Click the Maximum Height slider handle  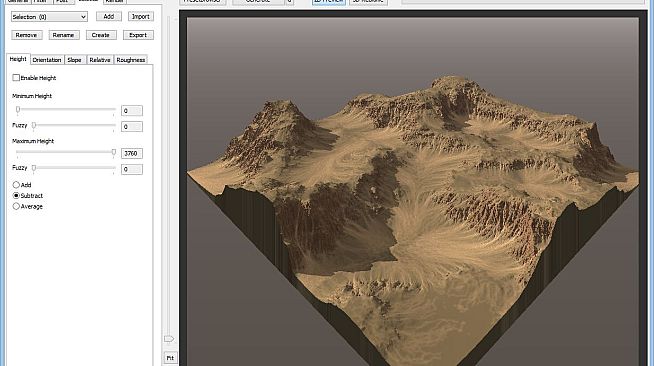(x=113, y=153)
